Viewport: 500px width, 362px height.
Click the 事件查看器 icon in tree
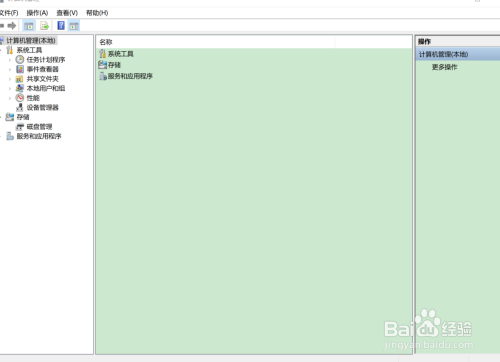[x=20, y=69]
